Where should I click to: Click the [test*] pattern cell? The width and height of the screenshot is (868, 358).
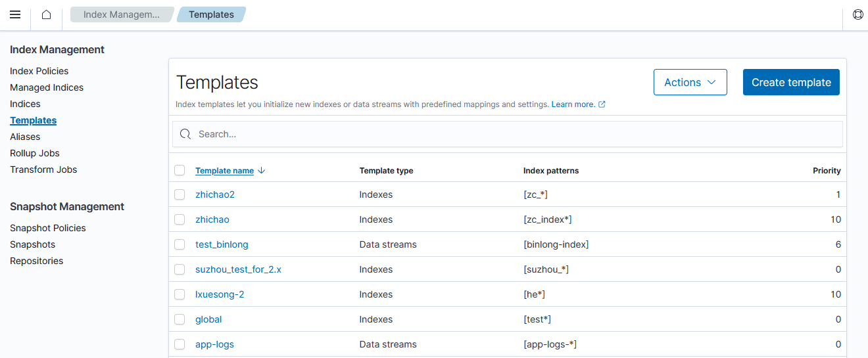coord(537,319)
